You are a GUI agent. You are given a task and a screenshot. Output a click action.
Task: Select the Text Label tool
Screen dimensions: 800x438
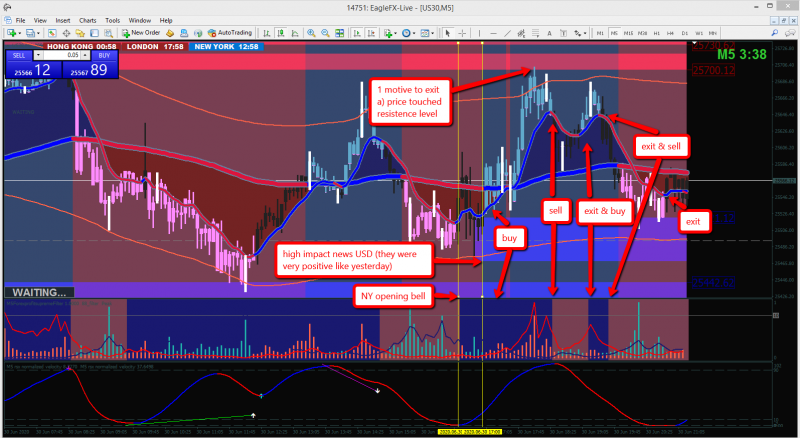(x=563, y=33)
